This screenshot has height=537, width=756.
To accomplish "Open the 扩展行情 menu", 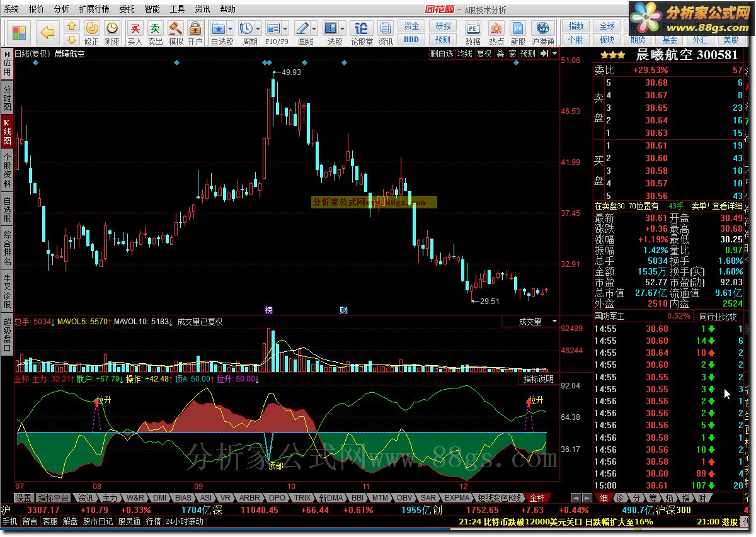I will click(x=94, y=9).
